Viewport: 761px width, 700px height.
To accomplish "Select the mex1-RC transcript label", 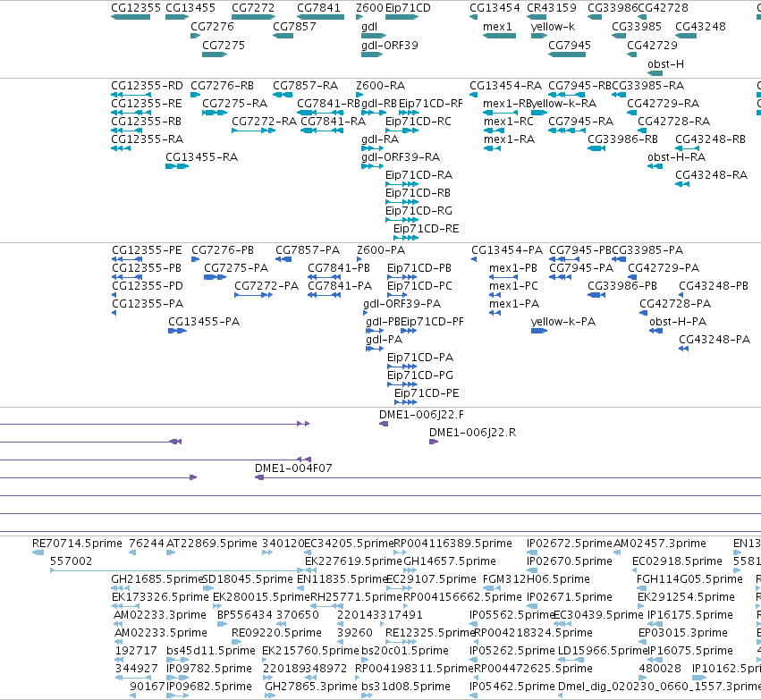I will (x=509, y=122).
